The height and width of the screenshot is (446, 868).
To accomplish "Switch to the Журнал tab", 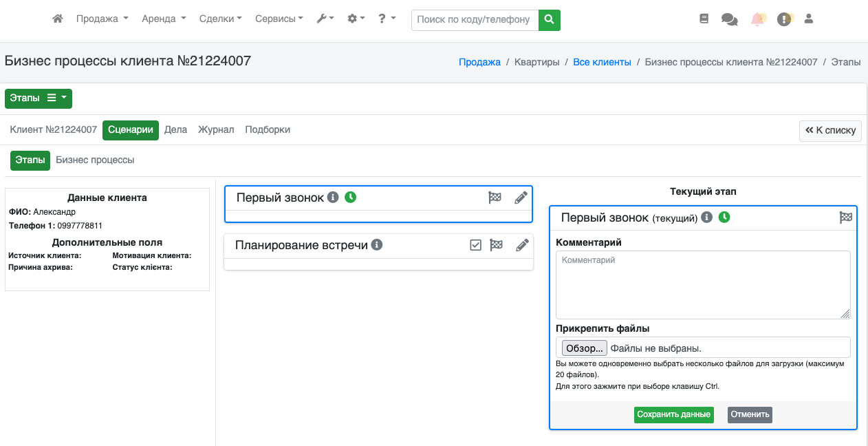I will [216, 129].
